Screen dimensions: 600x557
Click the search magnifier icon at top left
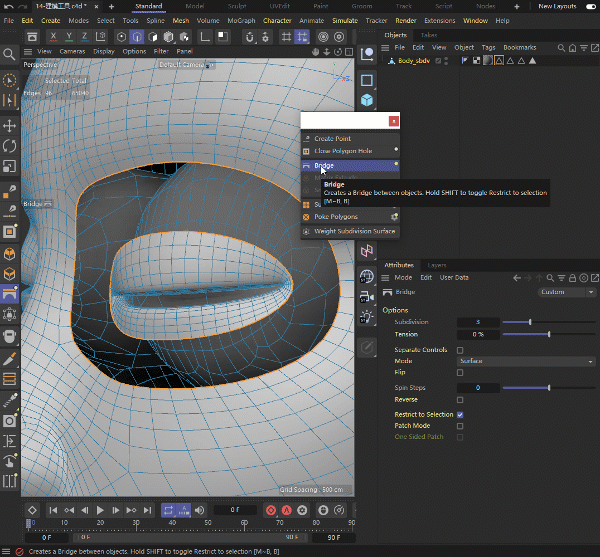(10, 54)
